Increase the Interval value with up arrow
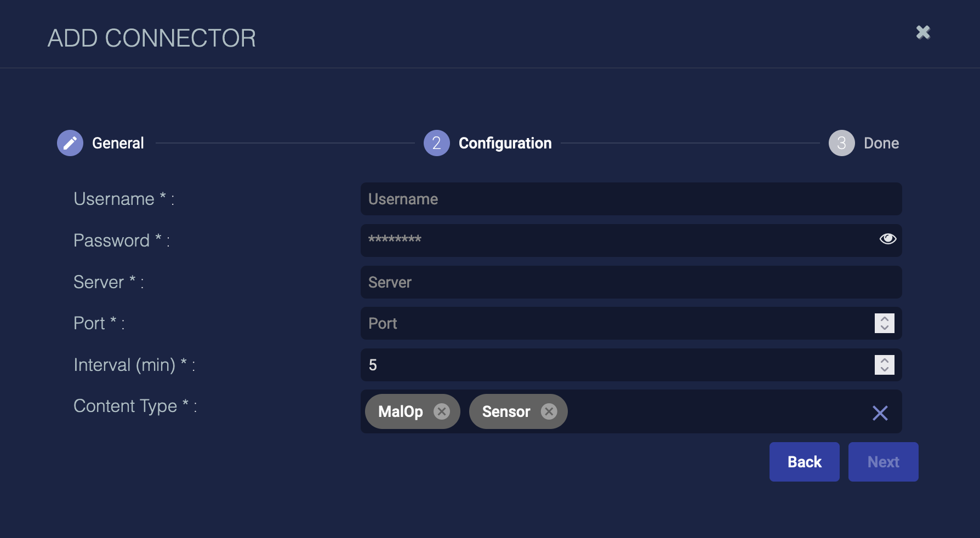The width and height of the screenshot is (980, 538). (x=885, y=360)
